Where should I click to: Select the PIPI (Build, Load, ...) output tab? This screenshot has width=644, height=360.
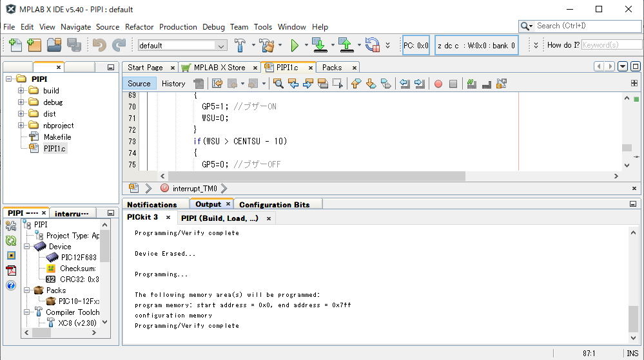(x=220, y=218)
